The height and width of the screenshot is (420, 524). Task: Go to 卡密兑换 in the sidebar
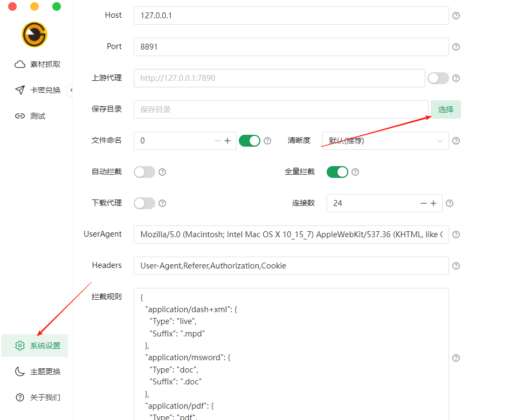[38, 90]
